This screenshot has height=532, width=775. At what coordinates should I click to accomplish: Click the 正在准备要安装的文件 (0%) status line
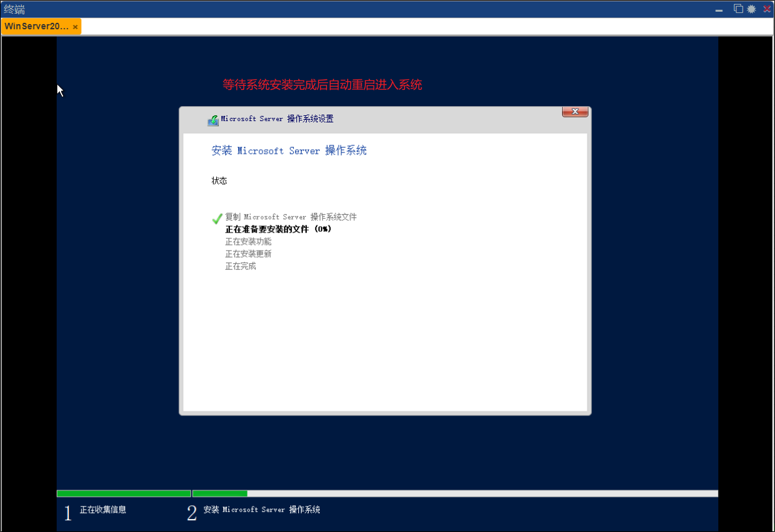click(278, 229)
